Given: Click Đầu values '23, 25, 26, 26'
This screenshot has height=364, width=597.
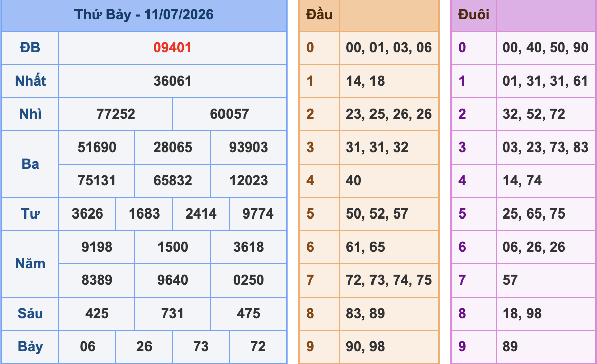Looking at the screenshot, I should click(x=389, y=114).
